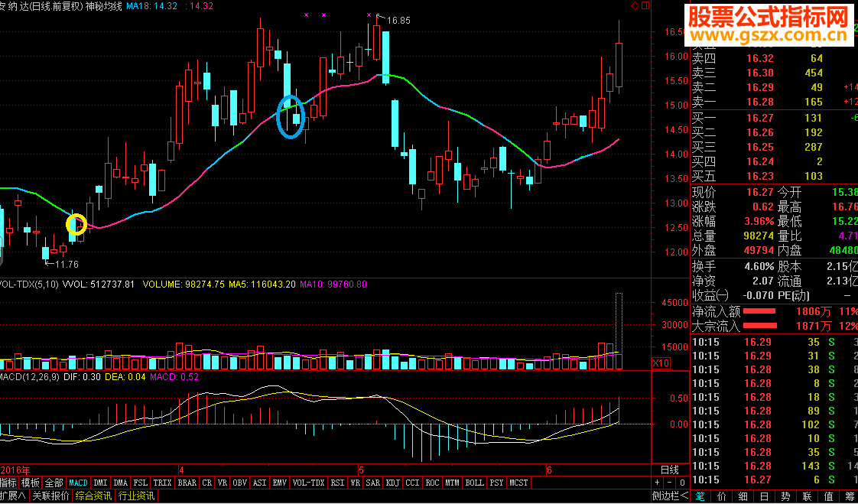Click the diamond icon above the chart

point(635,6)
